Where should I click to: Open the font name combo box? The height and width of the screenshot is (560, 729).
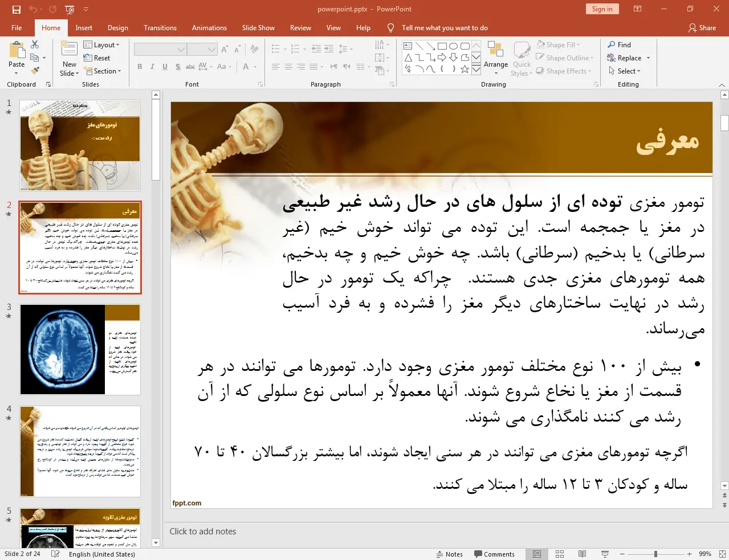(x=160, y=50)
